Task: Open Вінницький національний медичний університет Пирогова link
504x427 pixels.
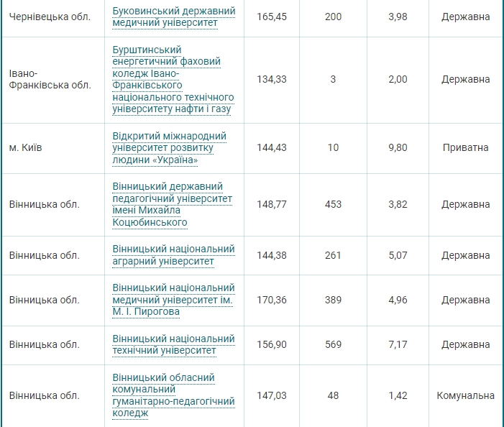Action: point(173,300)
